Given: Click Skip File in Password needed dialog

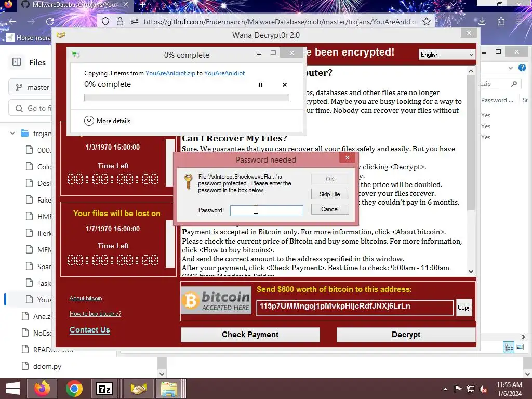Looking at the screenshot, I should (x=330, y=194).
